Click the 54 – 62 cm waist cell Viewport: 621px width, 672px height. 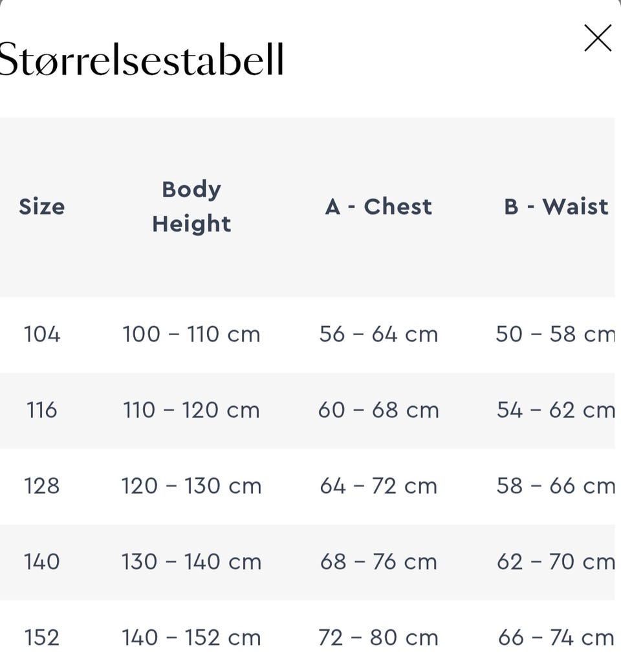556,410
